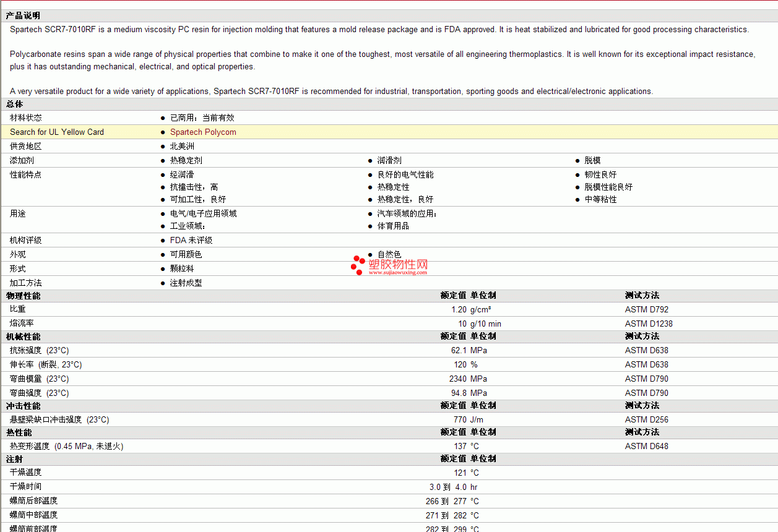Select the 伸长率 (断裂, 23°C) label

click(46, 364)
